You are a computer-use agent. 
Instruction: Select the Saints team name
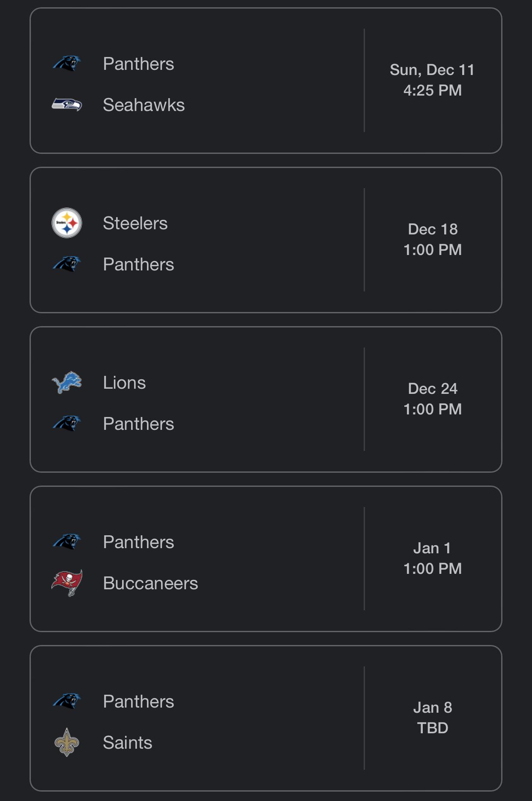click(128, 743)
